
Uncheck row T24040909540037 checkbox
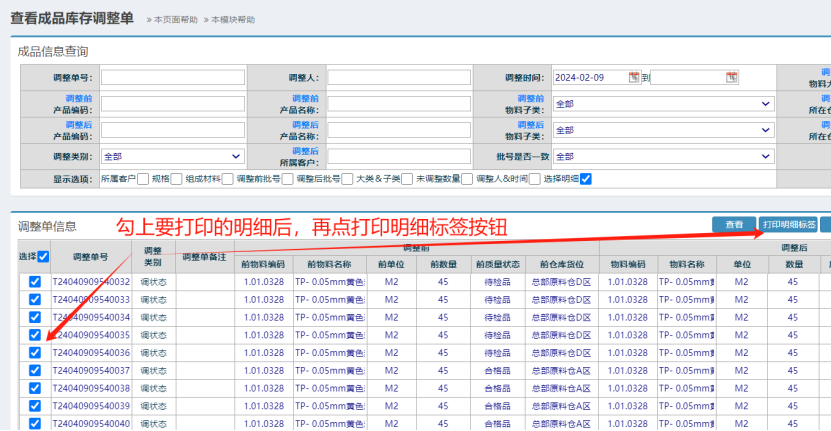click(x=35, y=370)
